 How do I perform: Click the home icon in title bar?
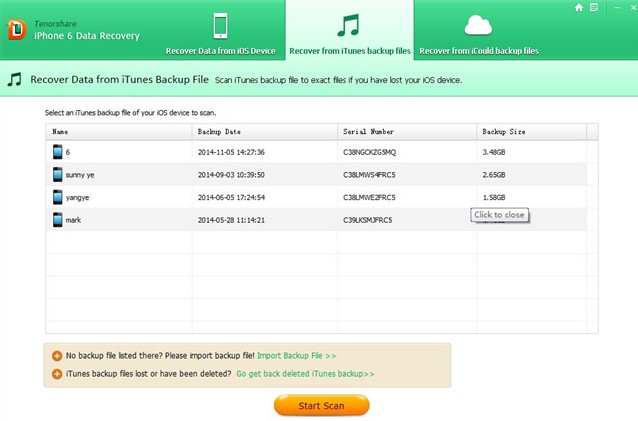(x=579, y=7)
